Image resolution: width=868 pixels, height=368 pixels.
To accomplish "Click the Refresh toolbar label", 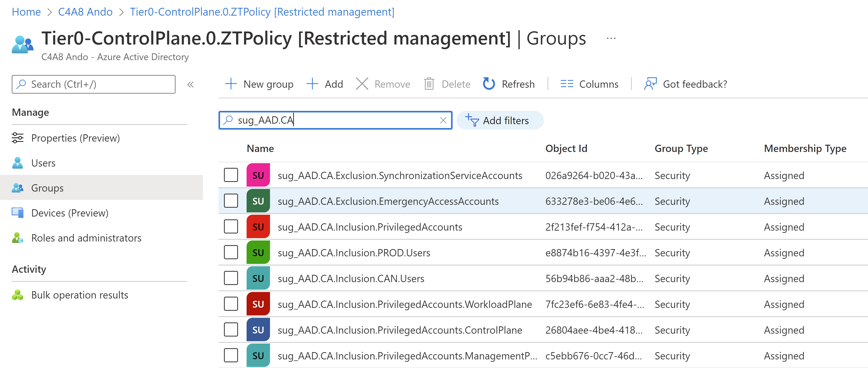I will point(518,84).
